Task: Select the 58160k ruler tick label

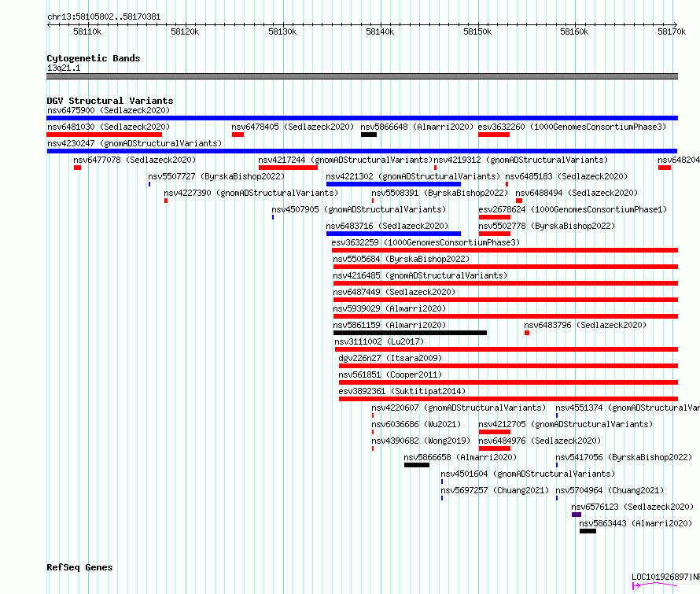Action: click(574, 31)
